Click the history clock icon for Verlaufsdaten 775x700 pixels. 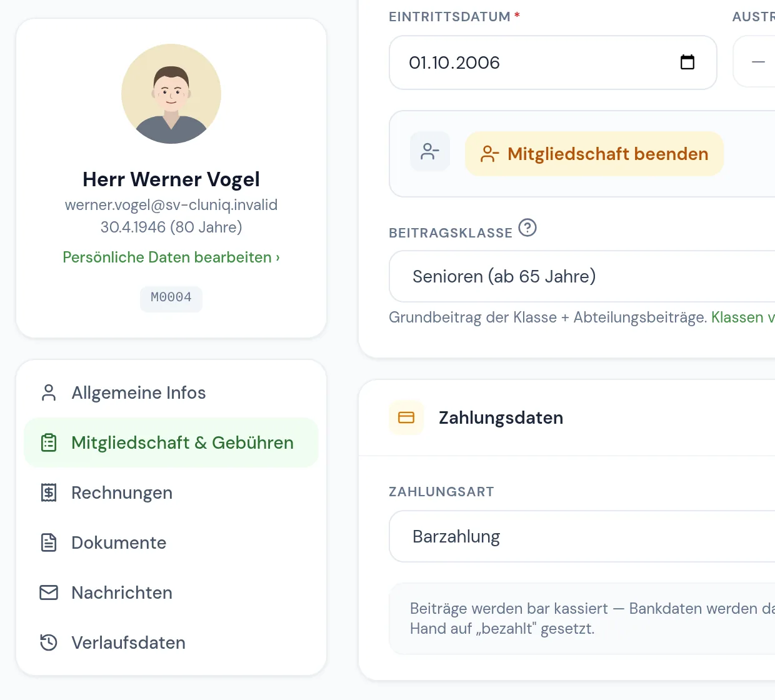(49, 642)
